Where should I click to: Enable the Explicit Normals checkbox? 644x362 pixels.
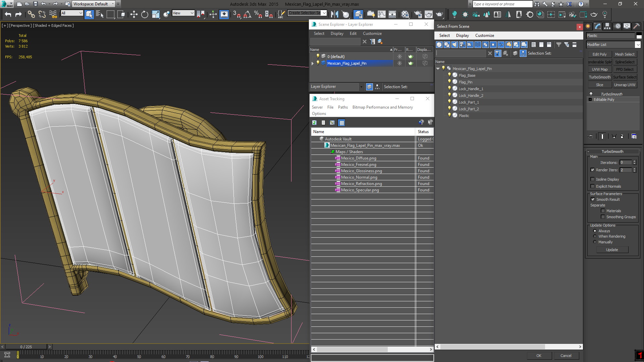pos(592,186)
